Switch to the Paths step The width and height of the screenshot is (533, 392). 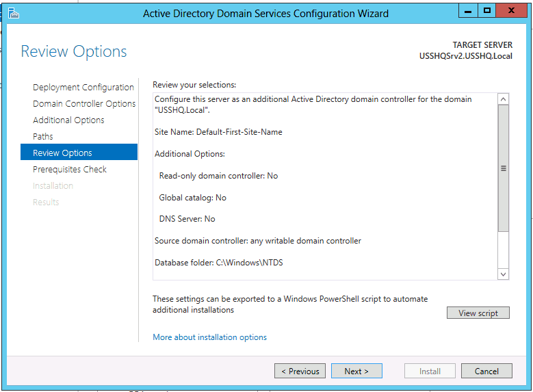point(43,136)
